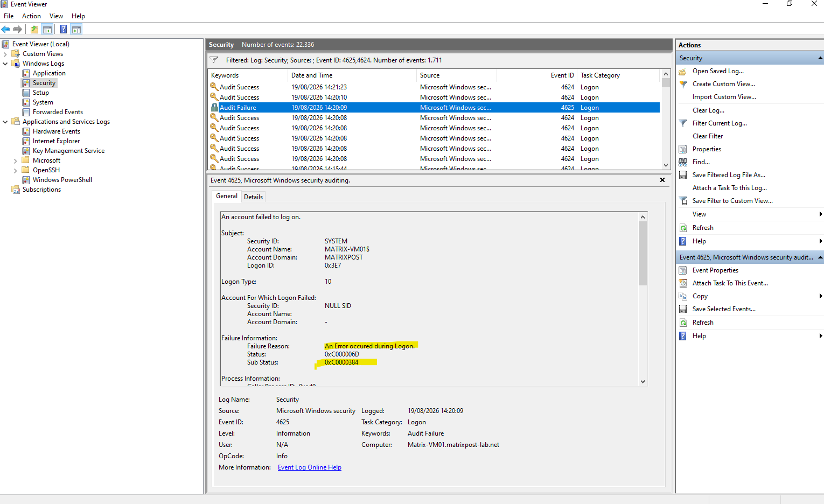Click the Event Properties icon
The width and height of the screenshot is (824, 504).
tap(683, 270)
